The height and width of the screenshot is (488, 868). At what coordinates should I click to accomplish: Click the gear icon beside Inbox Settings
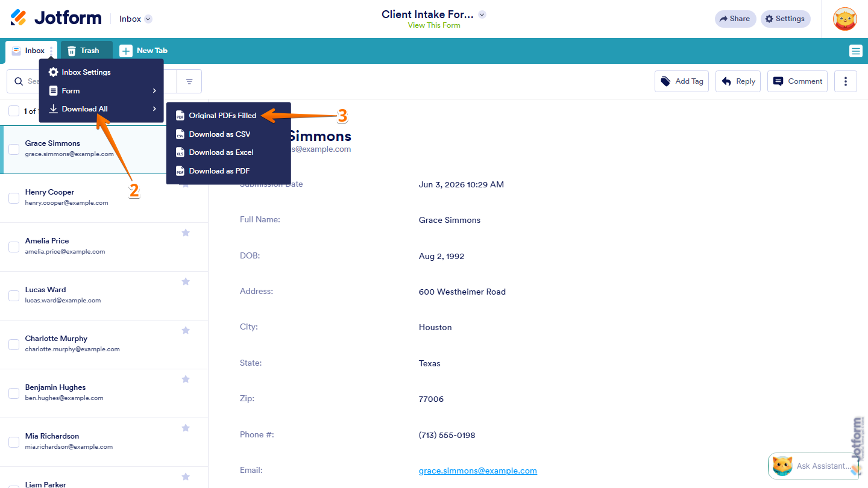click(x=53, y=72)
